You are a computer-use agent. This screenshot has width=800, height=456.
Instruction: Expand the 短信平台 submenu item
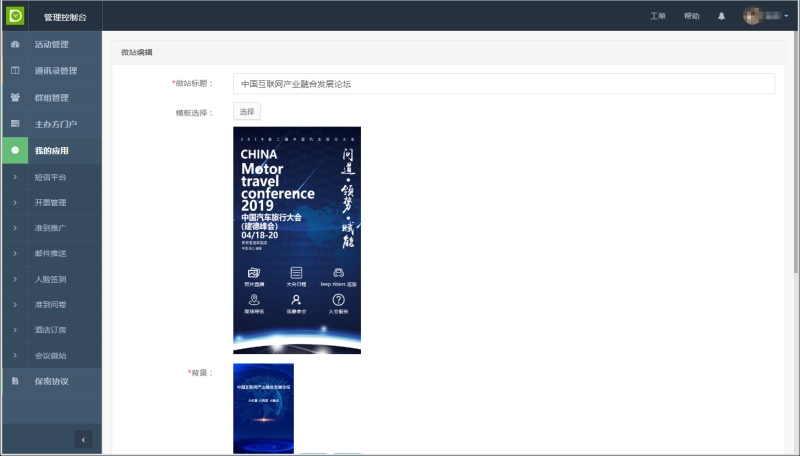tap(50, 177)
